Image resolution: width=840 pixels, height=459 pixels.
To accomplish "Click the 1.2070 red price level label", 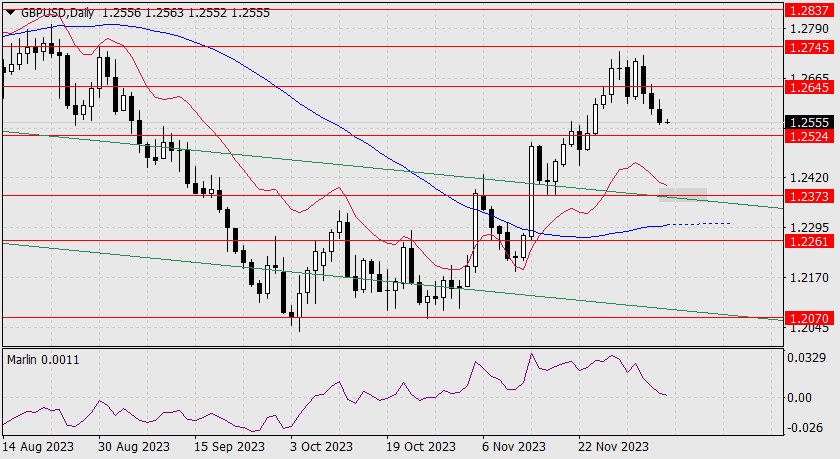I will pos(809,318).
